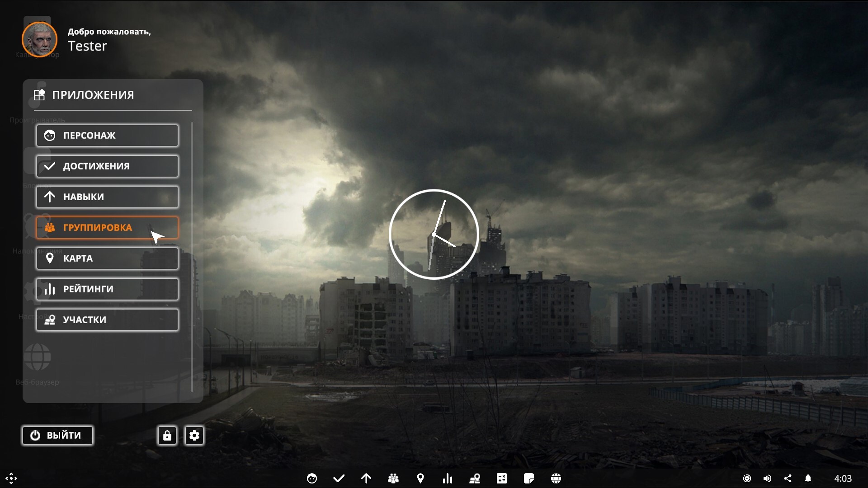This screenshot has height=488, width=868.
Task: Open the group people taskbar icon
Action: (393, 479)
